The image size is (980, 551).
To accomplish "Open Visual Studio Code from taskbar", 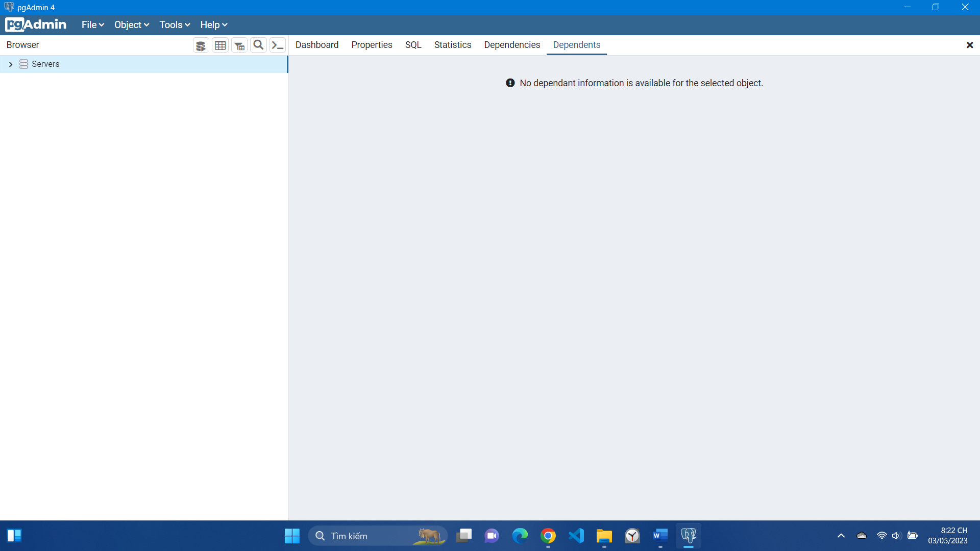I will pyautogui.click(x=576, y=536).
